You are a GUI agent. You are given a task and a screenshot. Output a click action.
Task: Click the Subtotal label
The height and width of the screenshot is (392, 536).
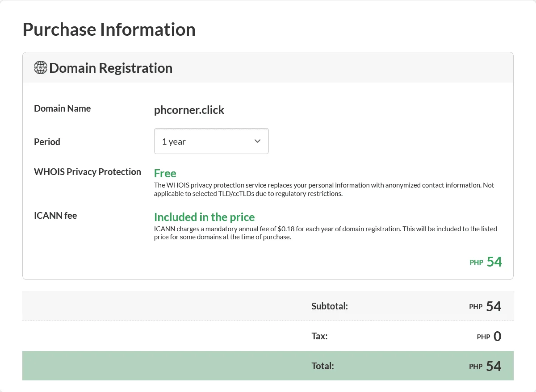pyautogui.click(x=330, y=306)
